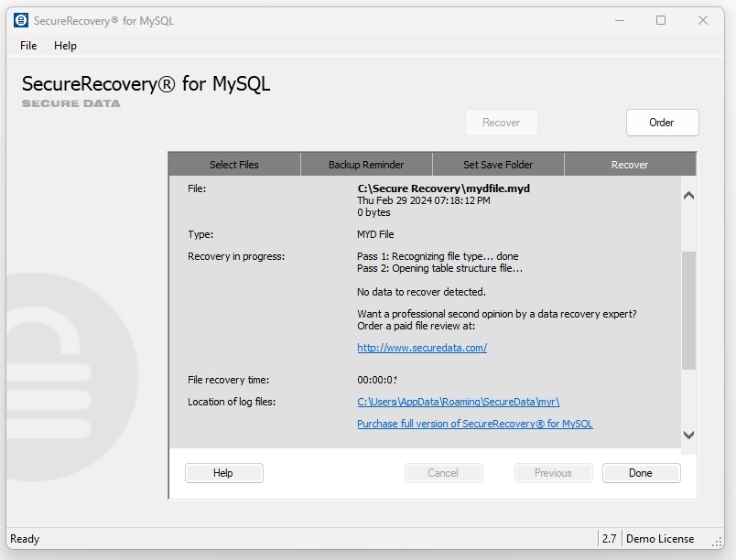Select the Recover tab
The image size is (736, 560).
(629, 163)
